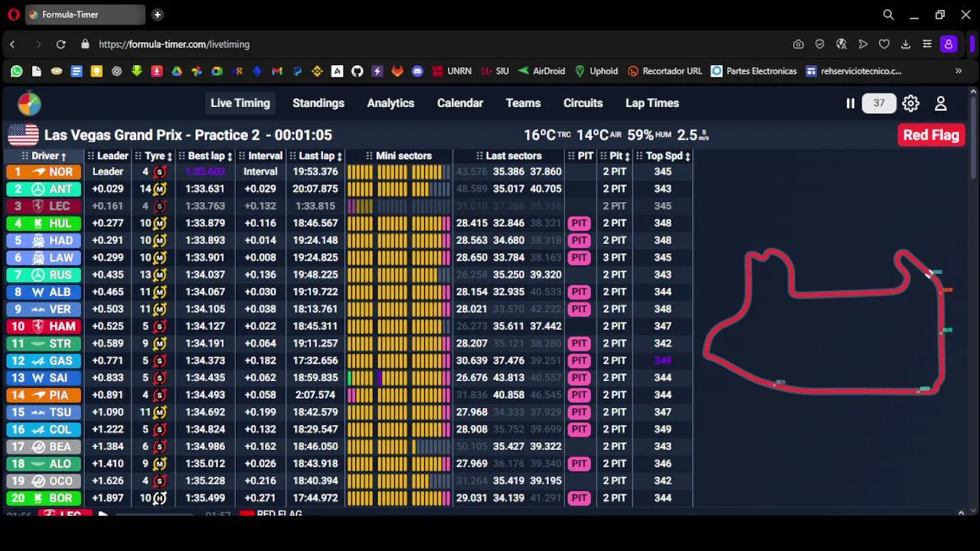The width and height of the screenshot is (980, 551).
Task: Open the Discord bookmark icon
Action: click(x=417, y=71)
